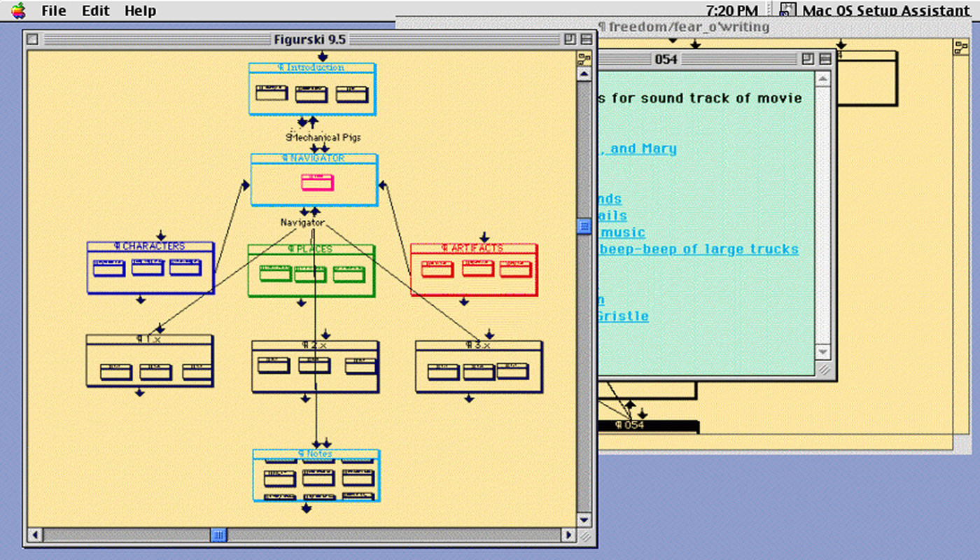Viewport: 980px width, 560px height.
Task: Select the Introduction writing space
Action: pyautogui.click(x=312, y=89)
